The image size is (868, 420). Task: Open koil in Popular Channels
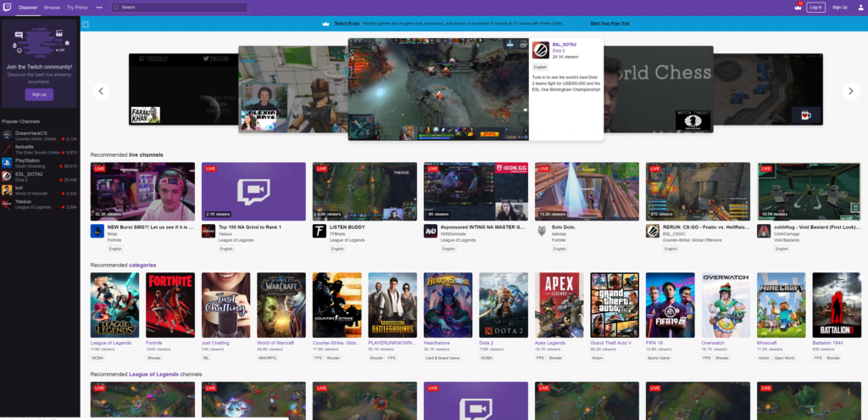coord(40,191)
